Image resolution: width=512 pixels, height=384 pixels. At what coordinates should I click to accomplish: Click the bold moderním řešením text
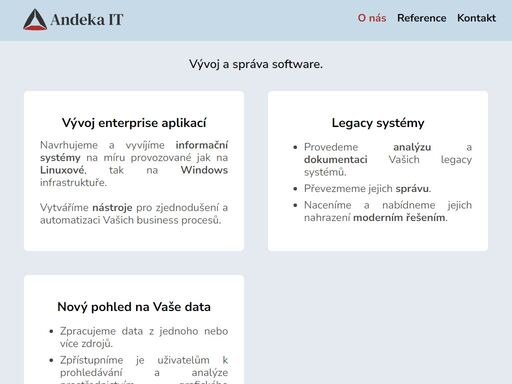click(400, 218)
